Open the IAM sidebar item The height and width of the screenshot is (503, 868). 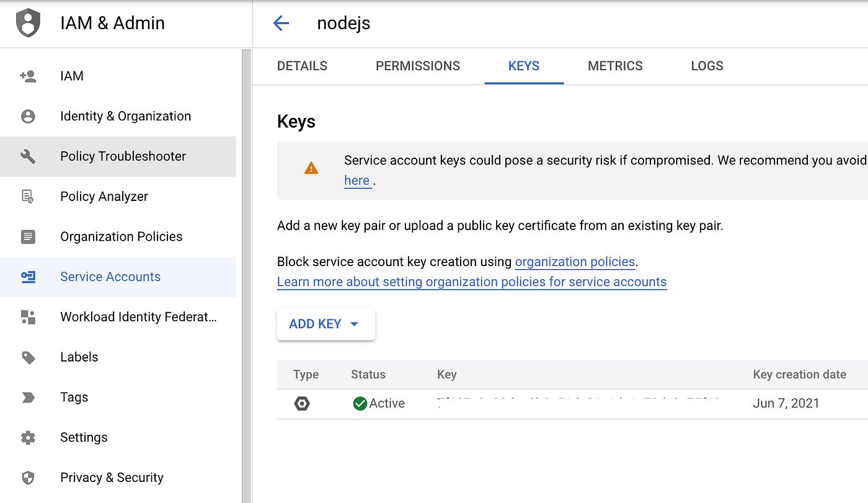click(118, 76)
